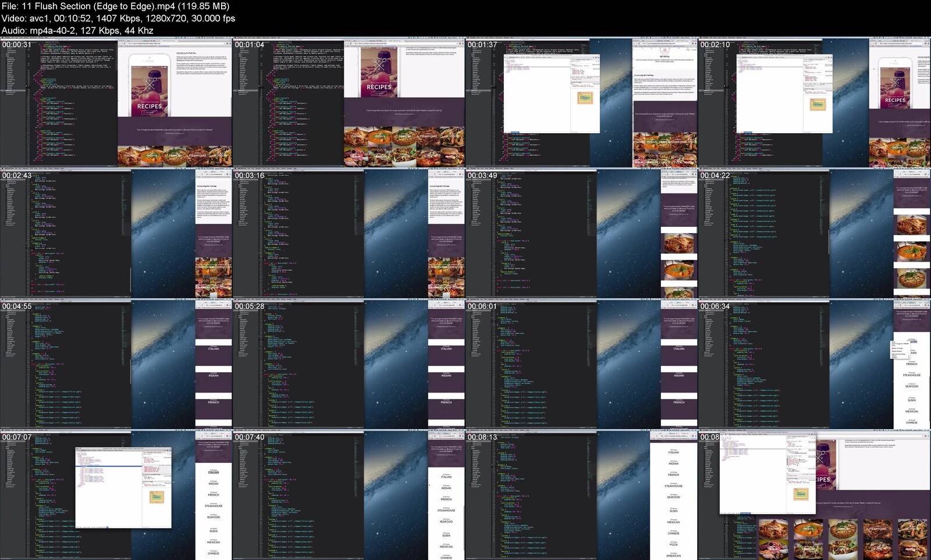Click the 00:04:55 video frame

pyautogui.click(x=116, y=364)
